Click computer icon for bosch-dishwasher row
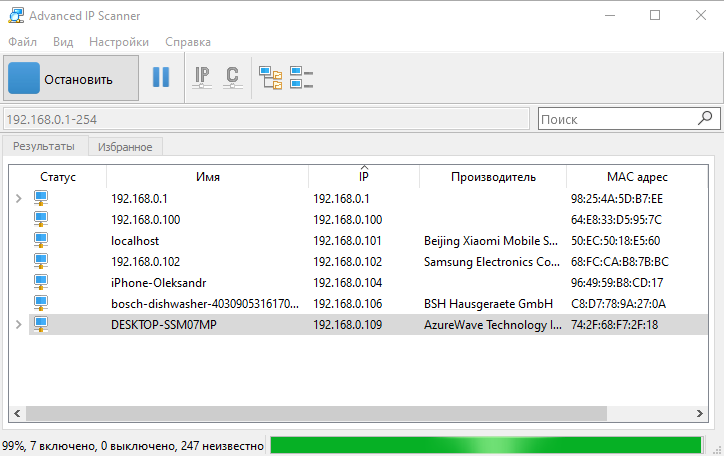 pos(41,303)
